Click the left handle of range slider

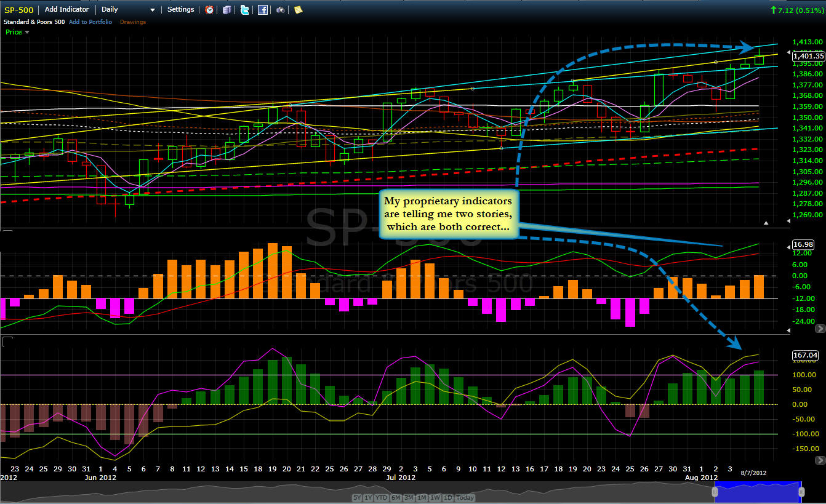pos(715,492)
